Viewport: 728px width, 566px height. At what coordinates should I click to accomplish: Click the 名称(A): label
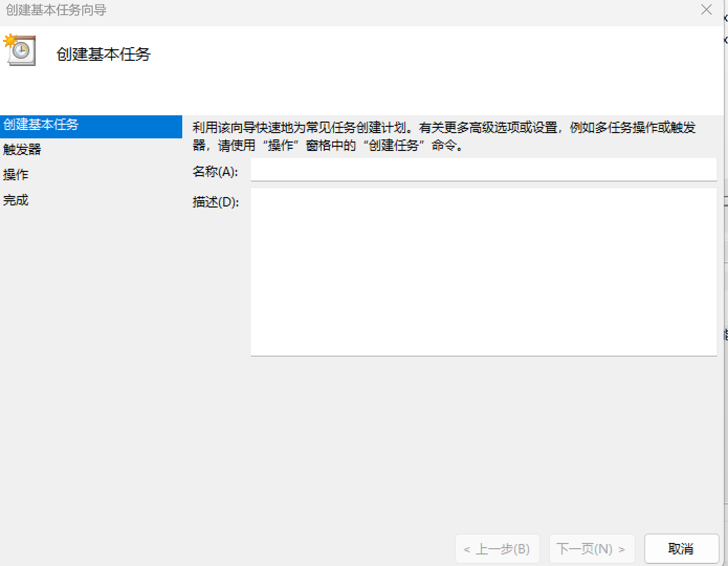(x=215, y=171)
